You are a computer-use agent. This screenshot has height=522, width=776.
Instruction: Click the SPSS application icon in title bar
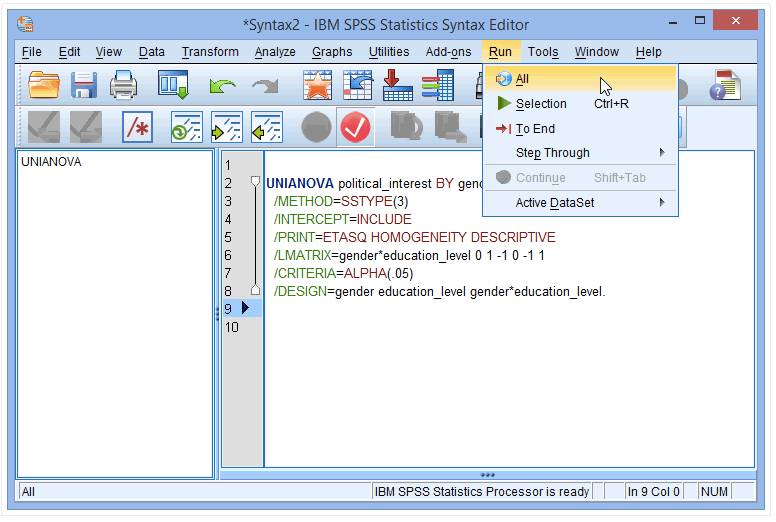pos(25,24)
